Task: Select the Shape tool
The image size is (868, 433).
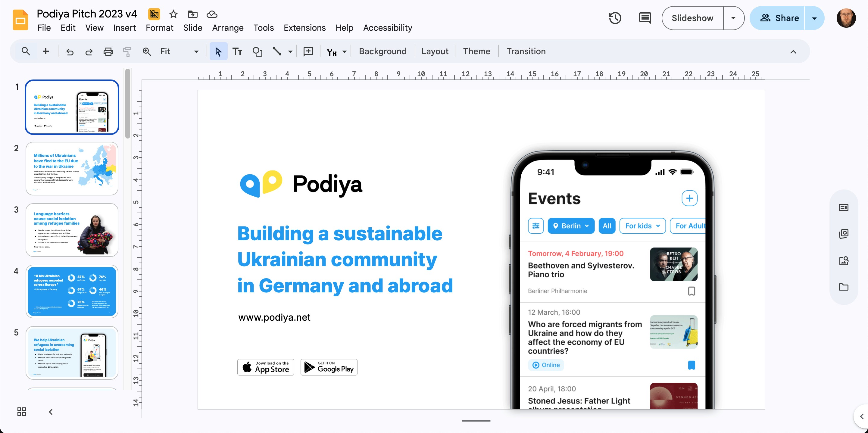Action: [257, 51]
